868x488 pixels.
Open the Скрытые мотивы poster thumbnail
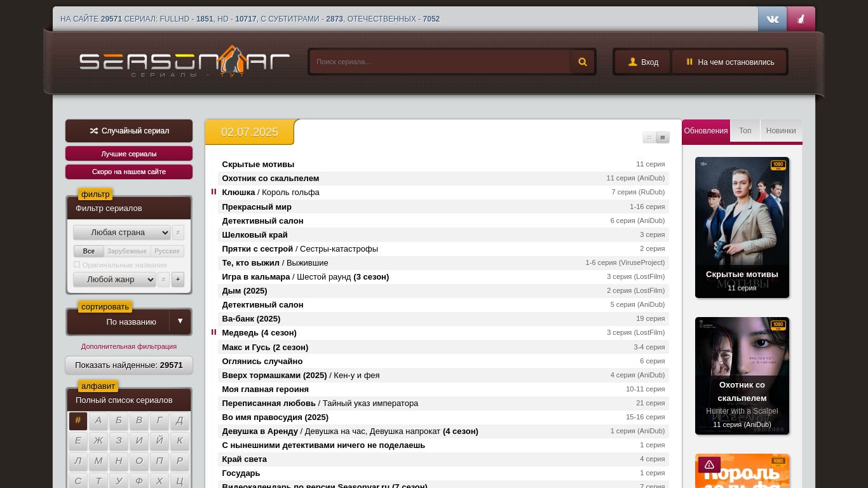click(742, 227)
